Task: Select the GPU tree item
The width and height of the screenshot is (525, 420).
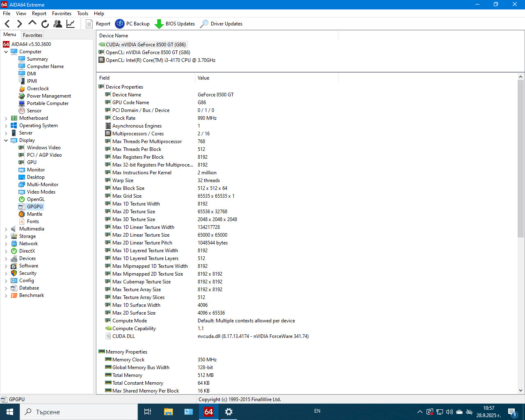Action: tap(32, 162)
